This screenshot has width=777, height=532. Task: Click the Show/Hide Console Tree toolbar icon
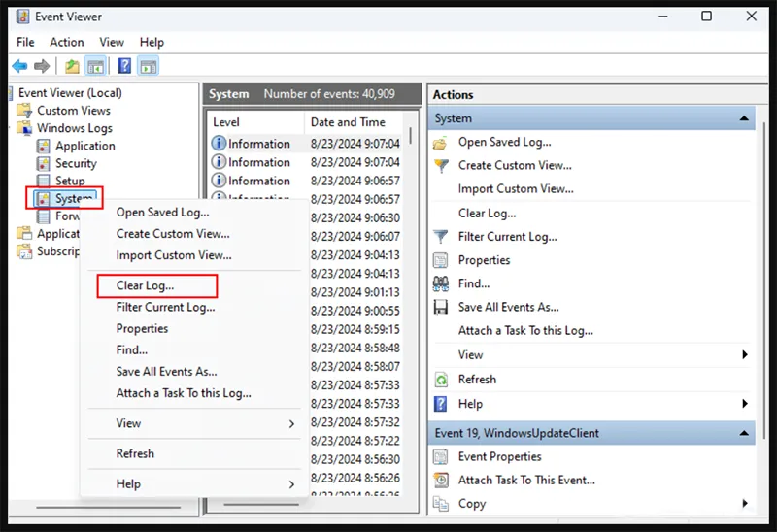point(95,66)
